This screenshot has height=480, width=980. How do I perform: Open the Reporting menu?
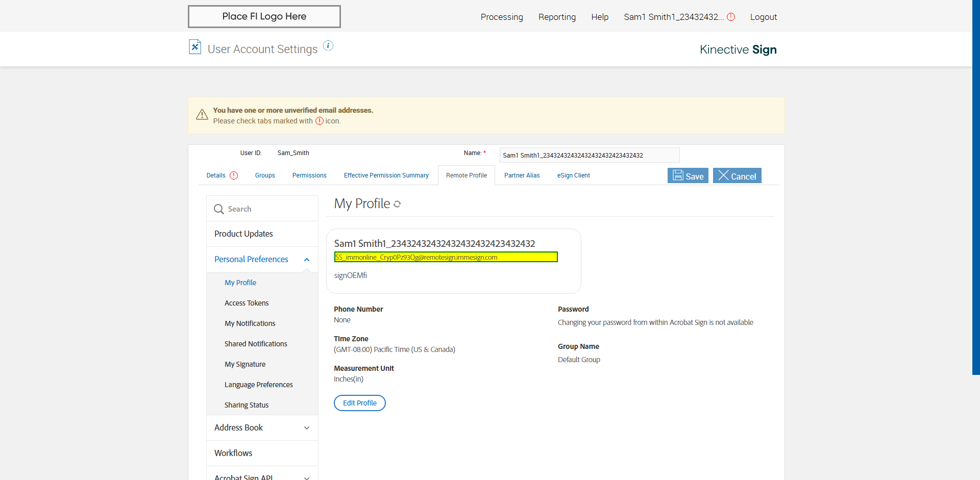[557, 17]
